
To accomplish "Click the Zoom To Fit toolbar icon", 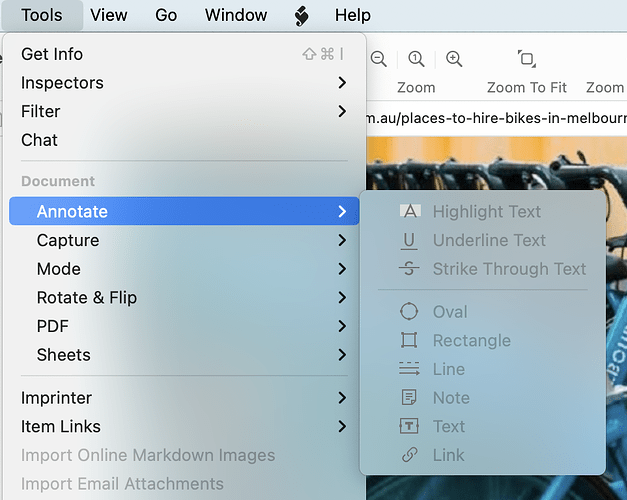I will pos(527,59).
